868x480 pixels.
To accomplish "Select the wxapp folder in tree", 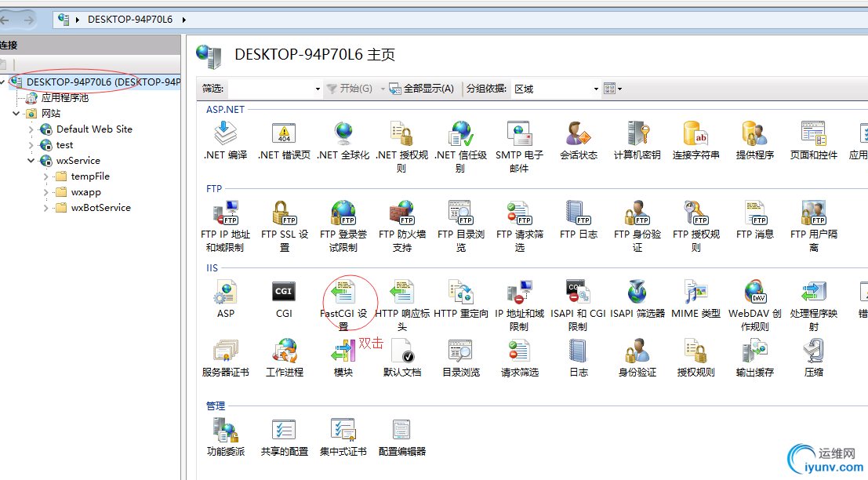I will (x=85, y=192).
